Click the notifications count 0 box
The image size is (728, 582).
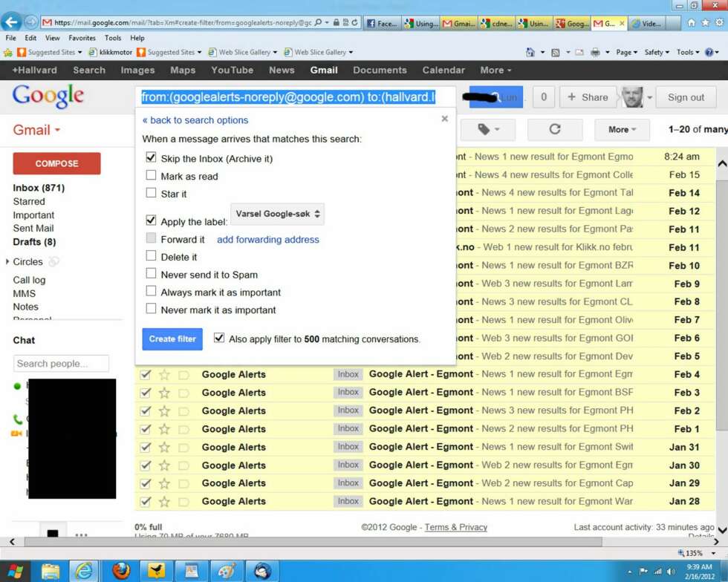coord(544,97)
